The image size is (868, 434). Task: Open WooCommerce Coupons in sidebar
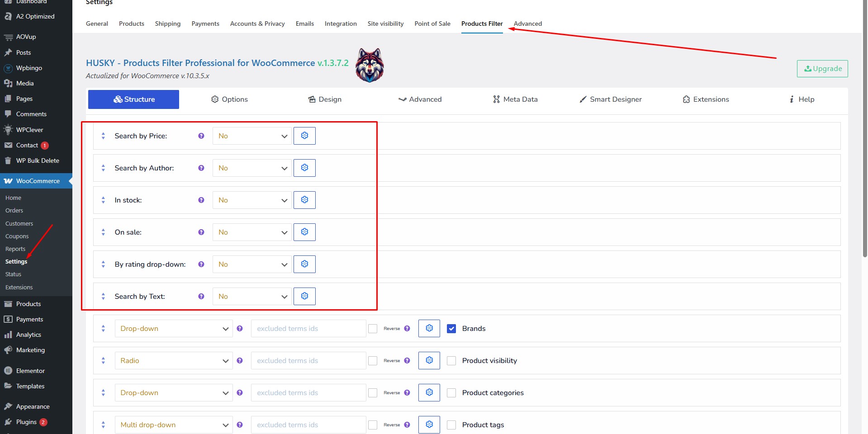tap(17, 236)
